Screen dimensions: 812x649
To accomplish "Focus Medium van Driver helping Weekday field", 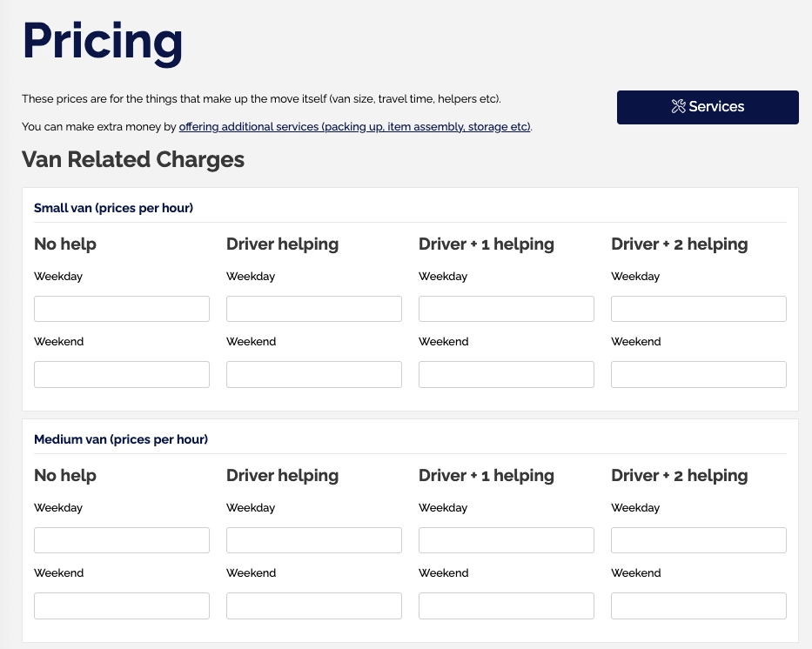I will point(314,540).
